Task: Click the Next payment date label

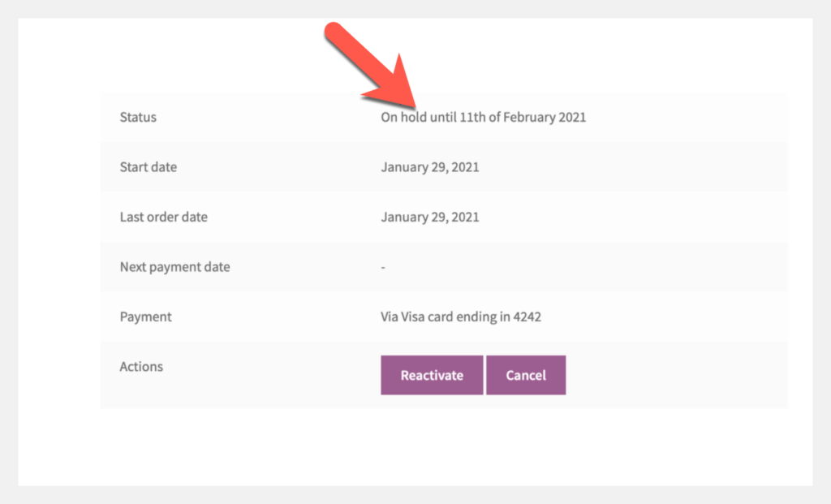Action: coord(174,267)
